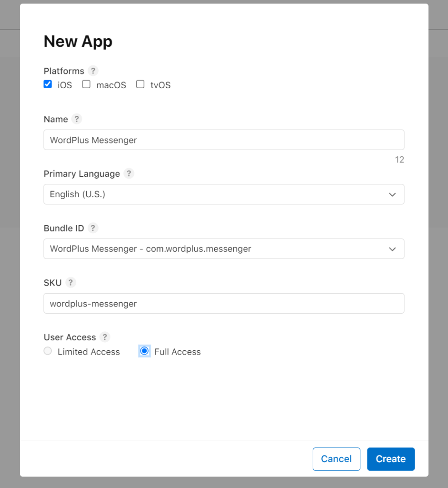
Task: Open the Platforms help tooltip
Action: pyautogui.click(x=93, y=71)
